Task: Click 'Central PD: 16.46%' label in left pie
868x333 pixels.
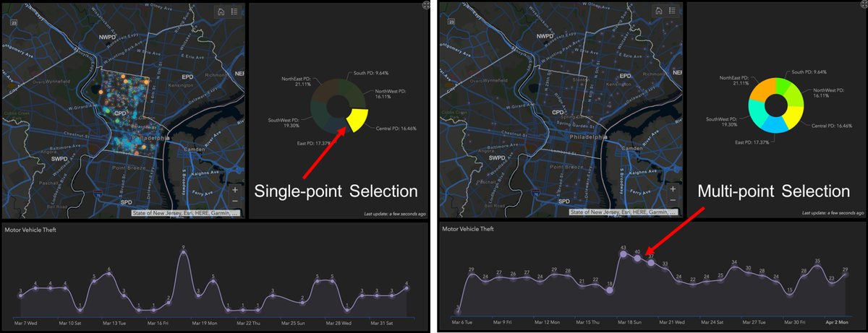Action: tap(396, 127)
